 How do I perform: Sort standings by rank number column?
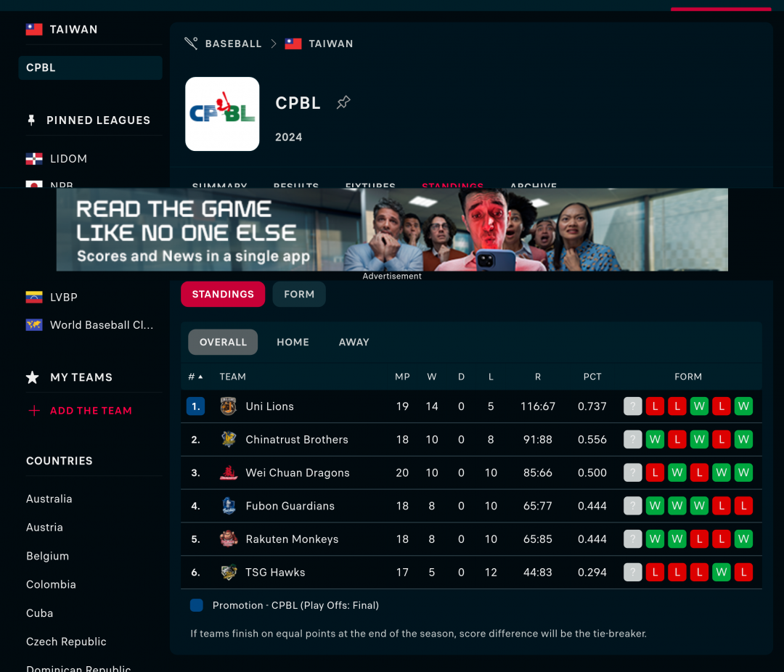click(x=195, y=377)
